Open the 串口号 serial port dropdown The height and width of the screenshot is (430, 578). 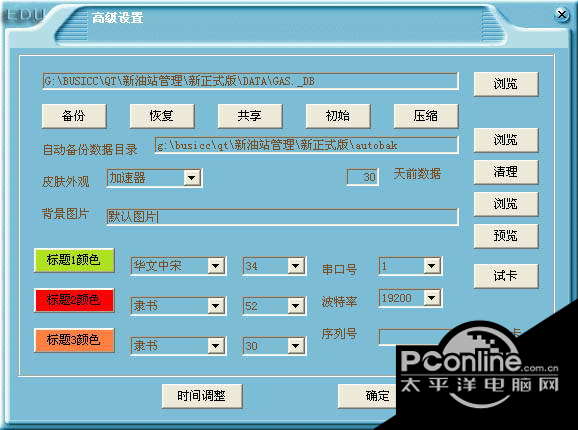pos(432,265)
